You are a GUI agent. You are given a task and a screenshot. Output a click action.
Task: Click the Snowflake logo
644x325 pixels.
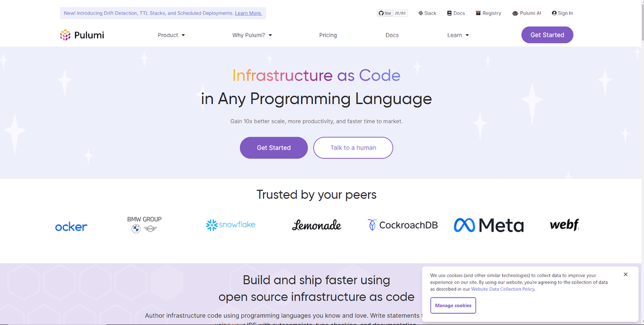point(231,225)
